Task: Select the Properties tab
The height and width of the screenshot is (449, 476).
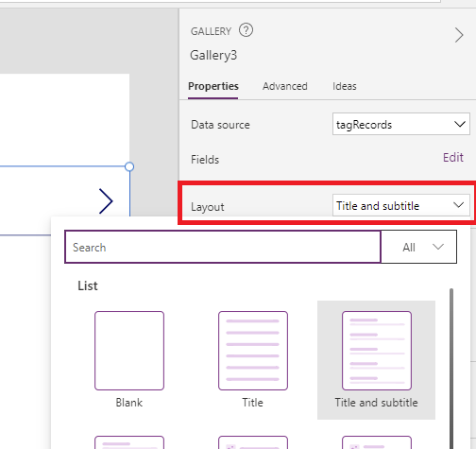Action: [x=213, y=86]
